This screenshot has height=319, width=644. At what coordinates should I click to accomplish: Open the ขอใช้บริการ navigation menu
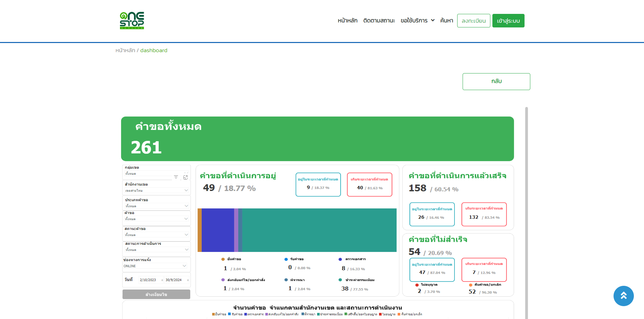(417, 21)
